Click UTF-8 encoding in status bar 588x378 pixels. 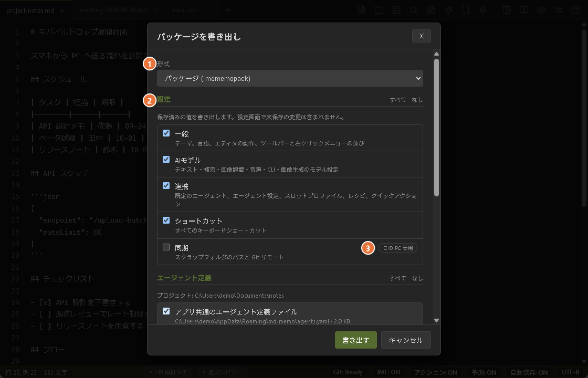tap(570, 372)
